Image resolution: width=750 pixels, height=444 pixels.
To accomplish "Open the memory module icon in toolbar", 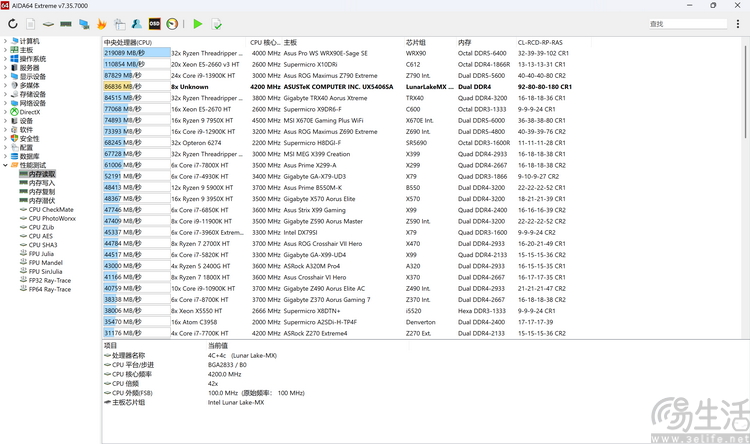I will point(66,24).
